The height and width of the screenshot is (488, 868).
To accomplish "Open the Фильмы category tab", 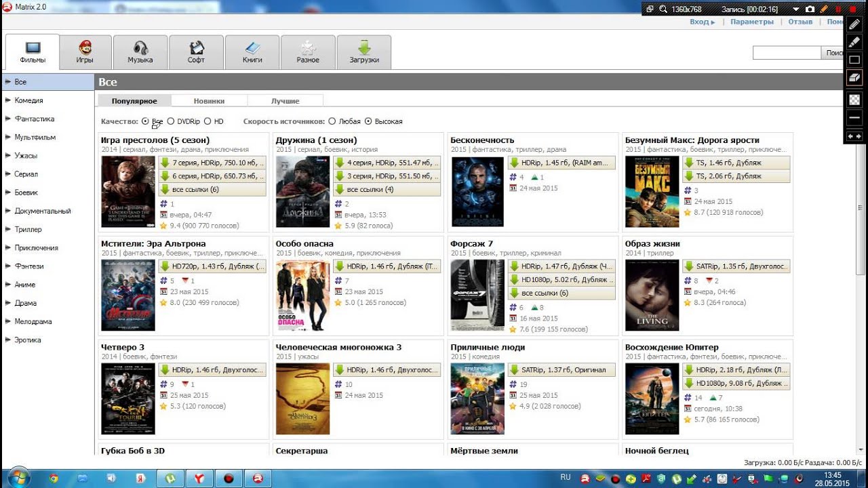I will 33,52.
